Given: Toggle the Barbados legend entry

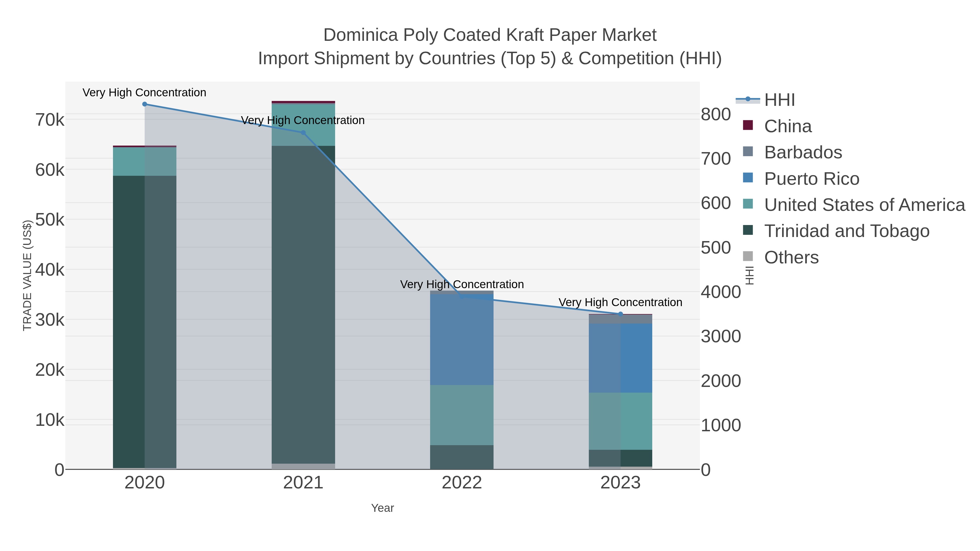Looking at the screenshot, I should coord(792,152).
